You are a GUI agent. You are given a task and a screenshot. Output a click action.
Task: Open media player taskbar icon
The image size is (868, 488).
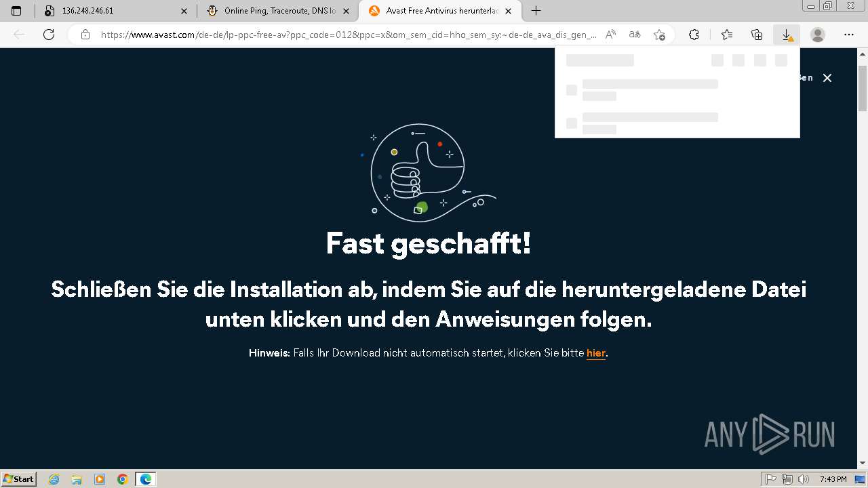click(100, 479)
